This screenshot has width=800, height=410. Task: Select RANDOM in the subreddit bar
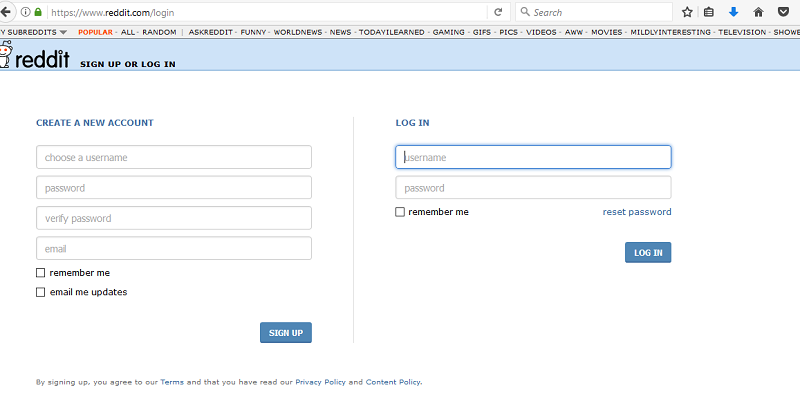click(x=159, y=32)
